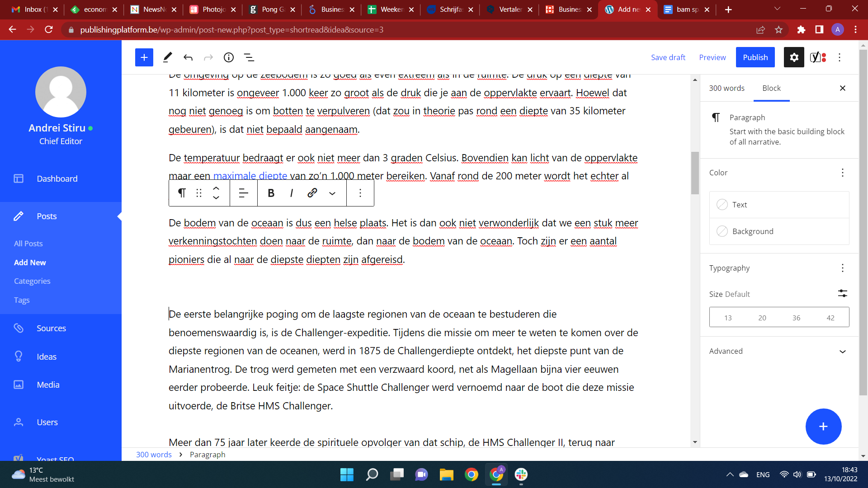Open Typography options three-dot menu
The height and width of the screenshot is (488, 868).
[x=842, y=268]
